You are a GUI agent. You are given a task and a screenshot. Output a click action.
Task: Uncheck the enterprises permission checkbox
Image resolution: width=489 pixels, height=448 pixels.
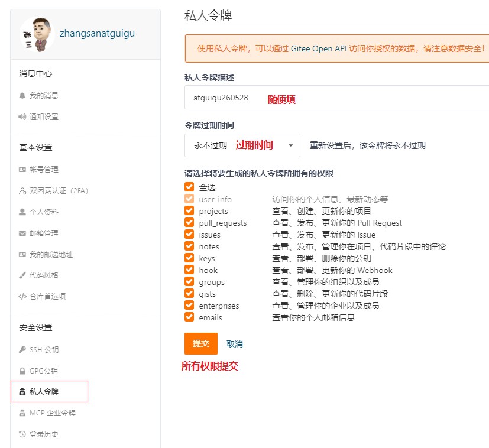click(189, 305)
